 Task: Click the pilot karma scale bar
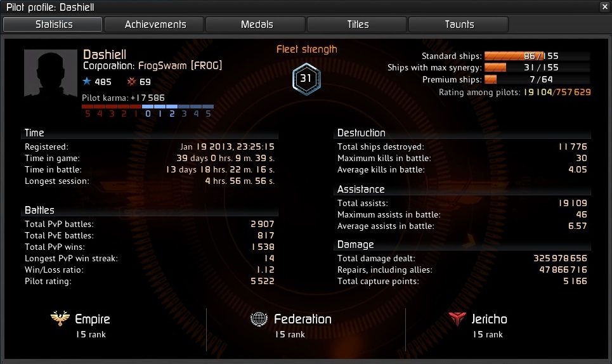point(148,106)
